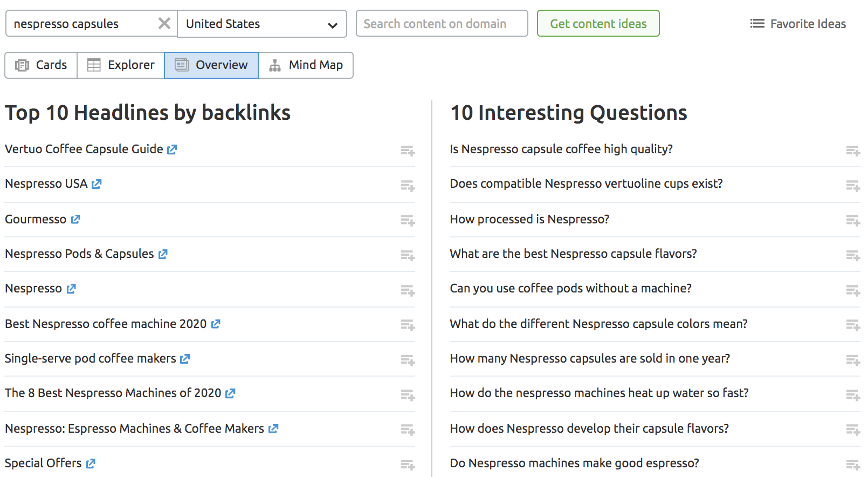Open the Single-serve pod coffee makers headline

[x=91, y=359]
